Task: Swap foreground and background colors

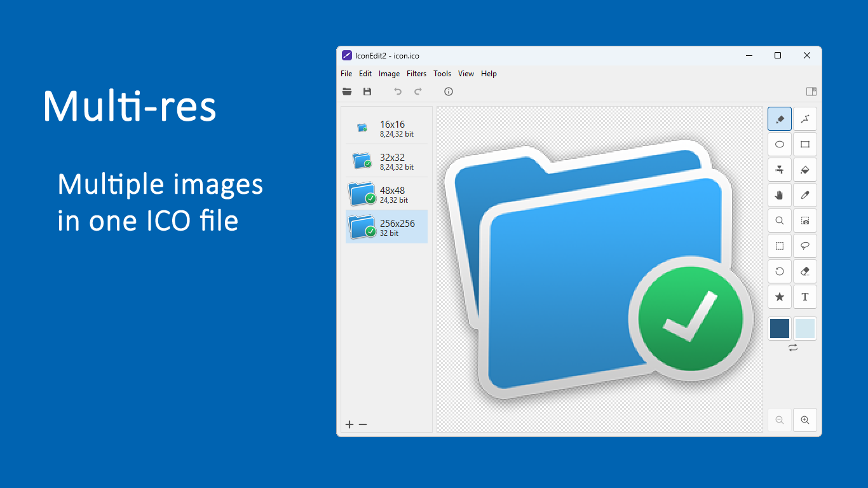Action: (792, 348)
